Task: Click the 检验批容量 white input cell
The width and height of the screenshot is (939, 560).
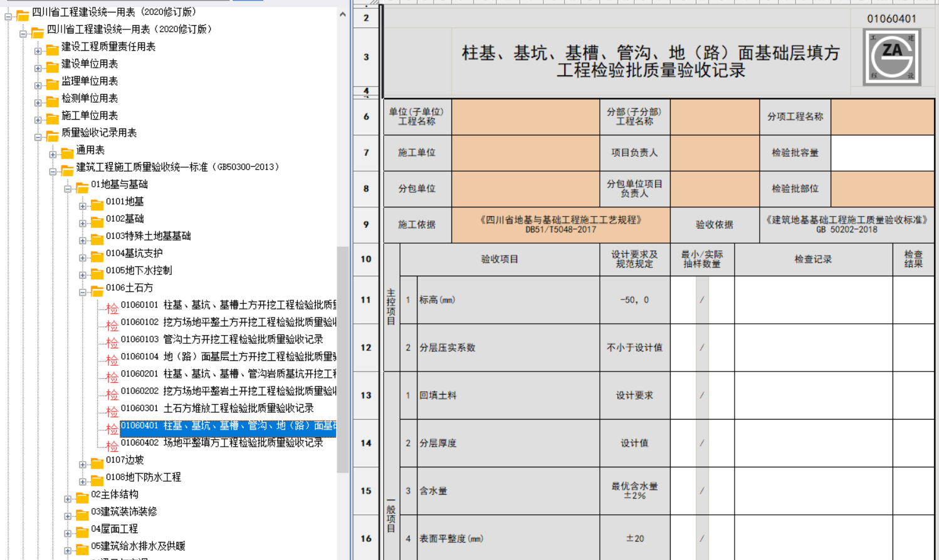Action: point(883,153)
